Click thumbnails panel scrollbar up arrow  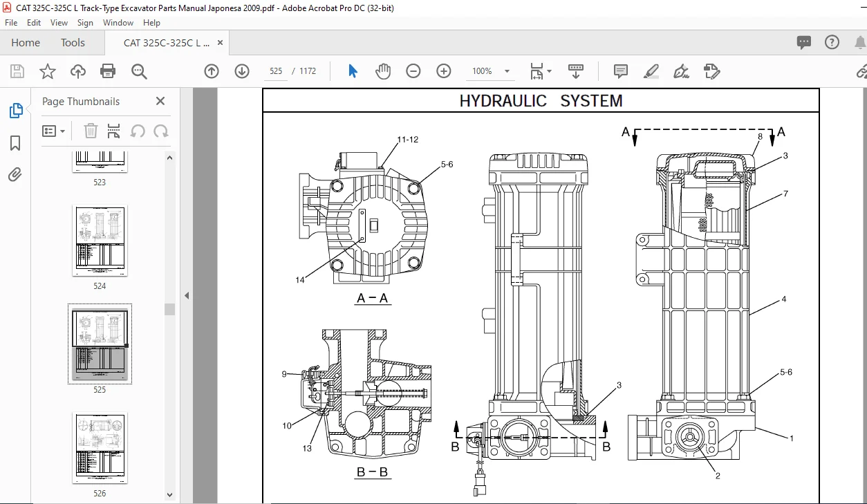tap(169, 158)
